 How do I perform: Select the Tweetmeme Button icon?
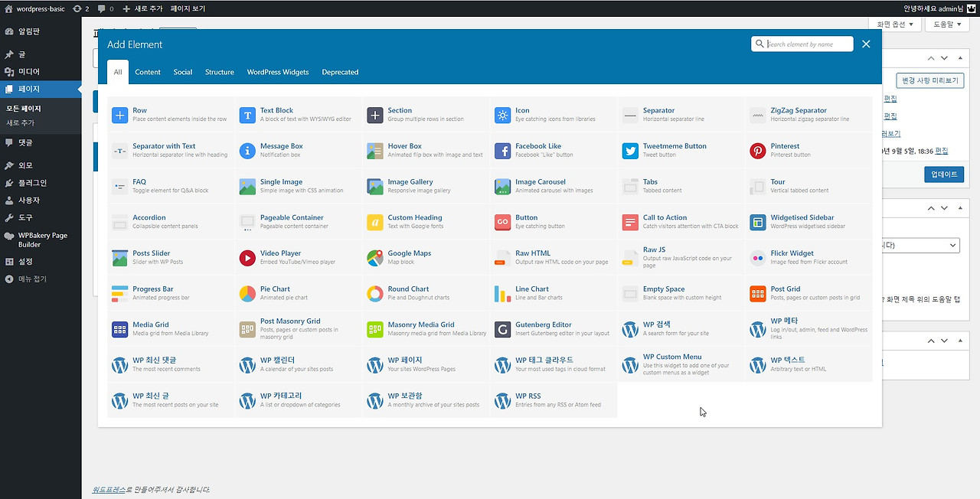point(630,152)
